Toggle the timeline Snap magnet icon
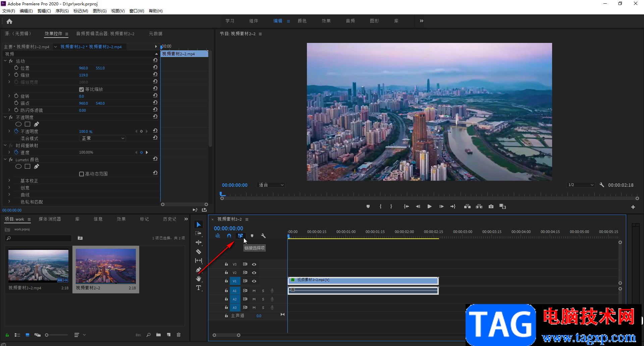 229,236
